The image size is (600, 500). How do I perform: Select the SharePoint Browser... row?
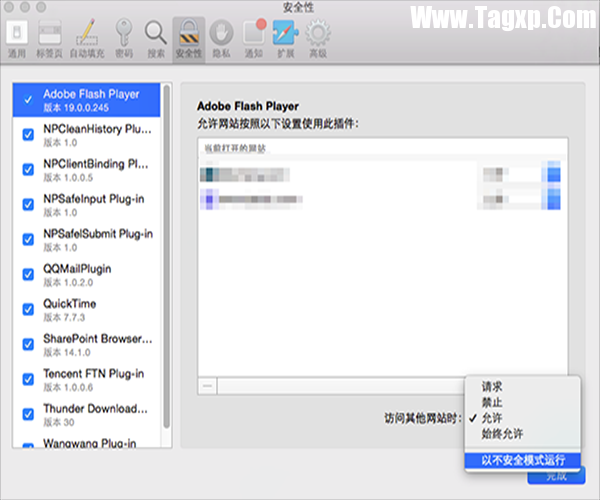[x=86, y=344]
